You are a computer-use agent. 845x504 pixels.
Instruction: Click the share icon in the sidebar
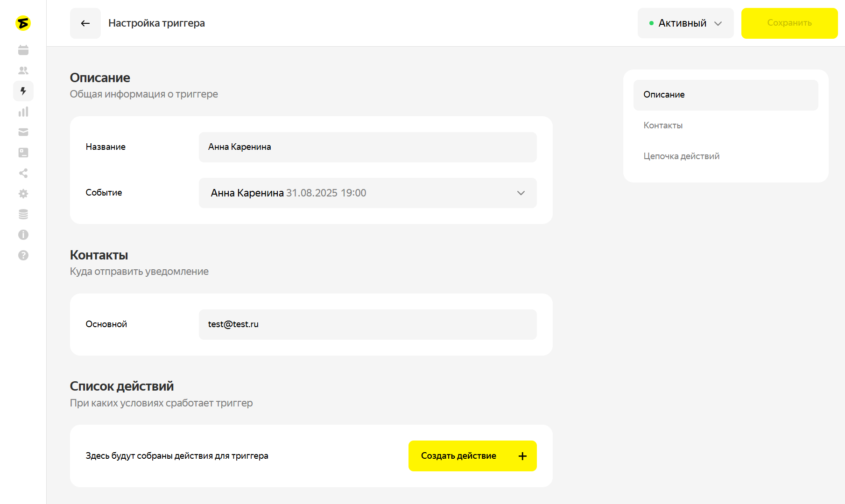click(23, 173)
